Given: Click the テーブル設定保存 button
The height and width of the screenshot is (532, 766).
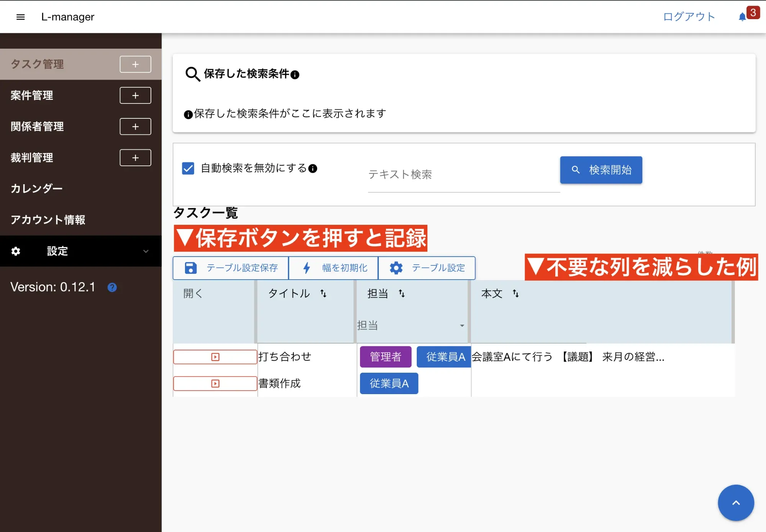Looking at the screenshot, I should [x=231, y=268].
